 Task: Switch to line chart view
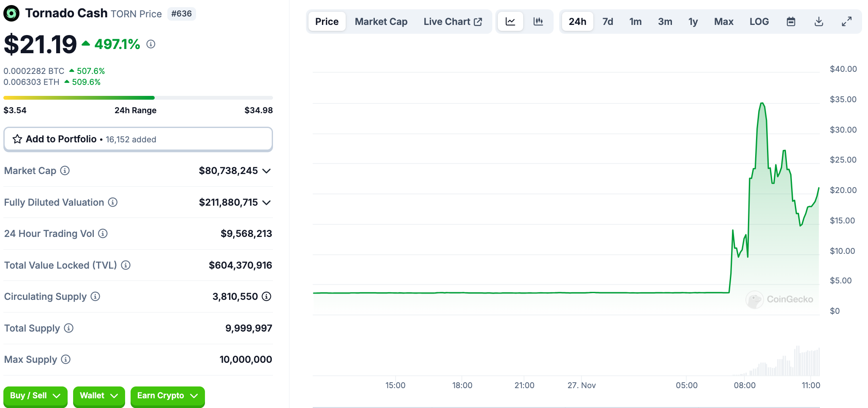510,22
